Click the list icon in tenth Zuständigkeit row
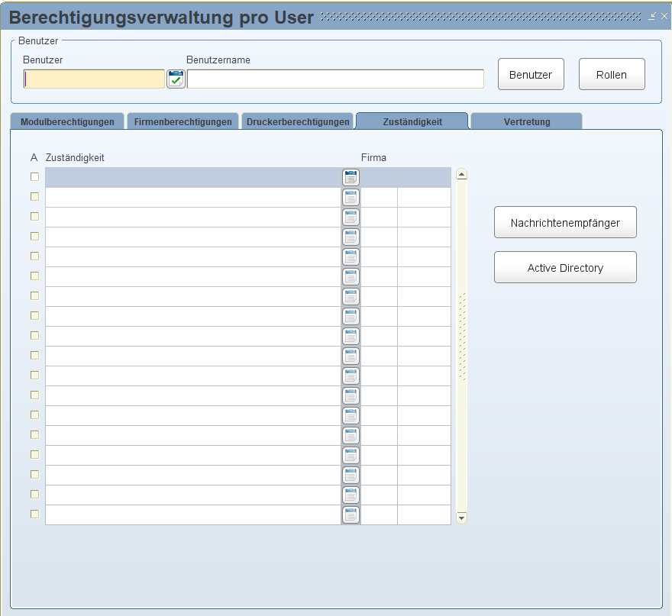Viewport: 672px width, 616px height. click(x=351, y=356)
